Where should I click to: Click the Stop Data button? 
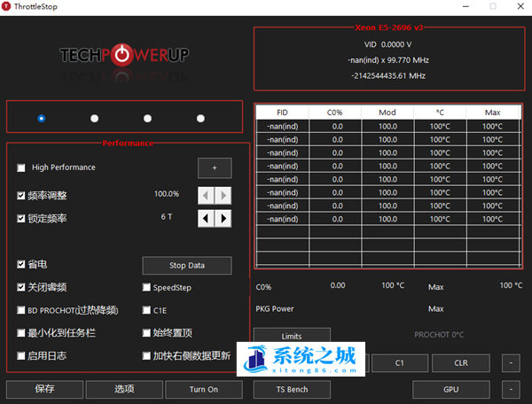pos(187,266)
